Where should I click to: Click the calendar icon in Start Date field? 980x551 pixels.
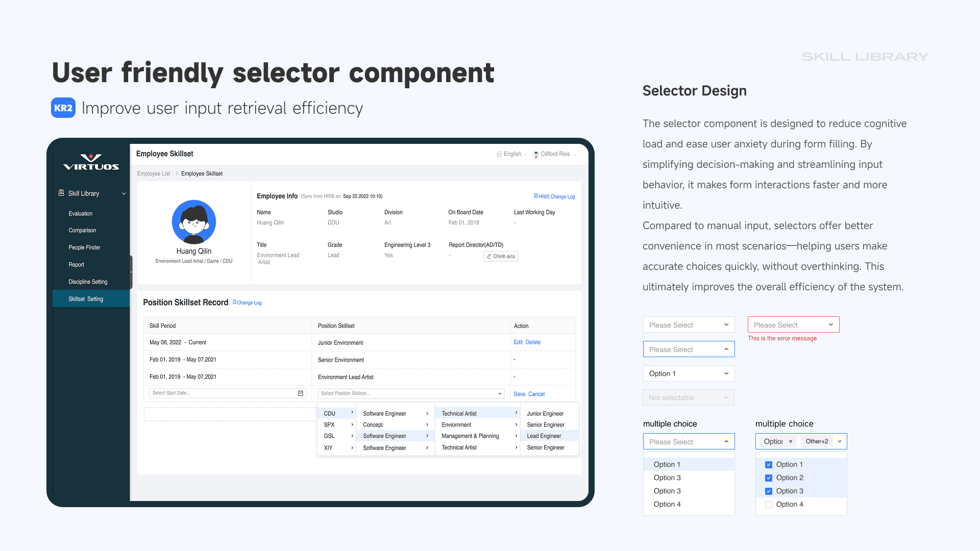point(301,393)
